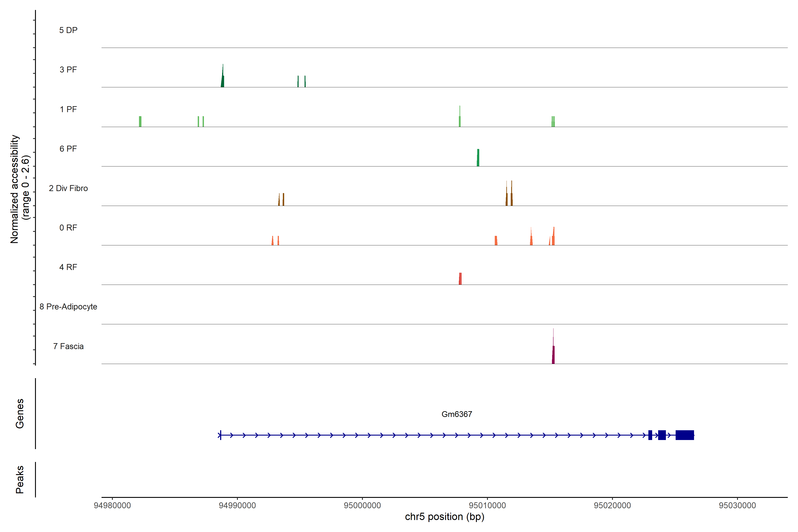This screenshot has width=798, height=532.
Task: Click the leftmost 1 PF light green peak
Action: click(x=140, y=121)
